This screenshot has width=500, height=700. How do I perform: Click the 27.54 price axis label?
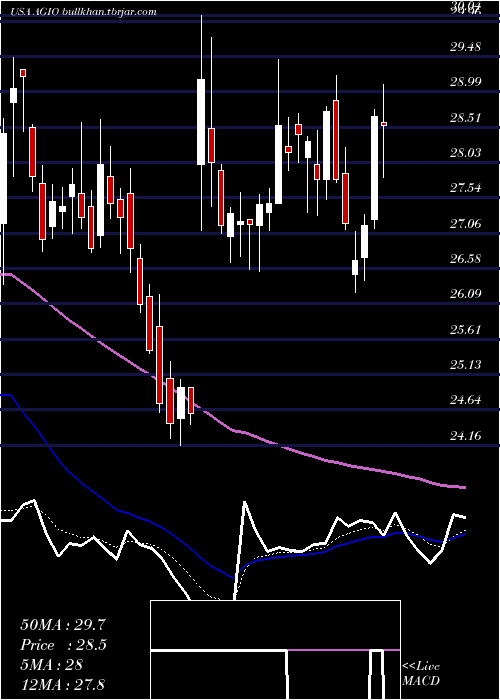pos(465,188)
